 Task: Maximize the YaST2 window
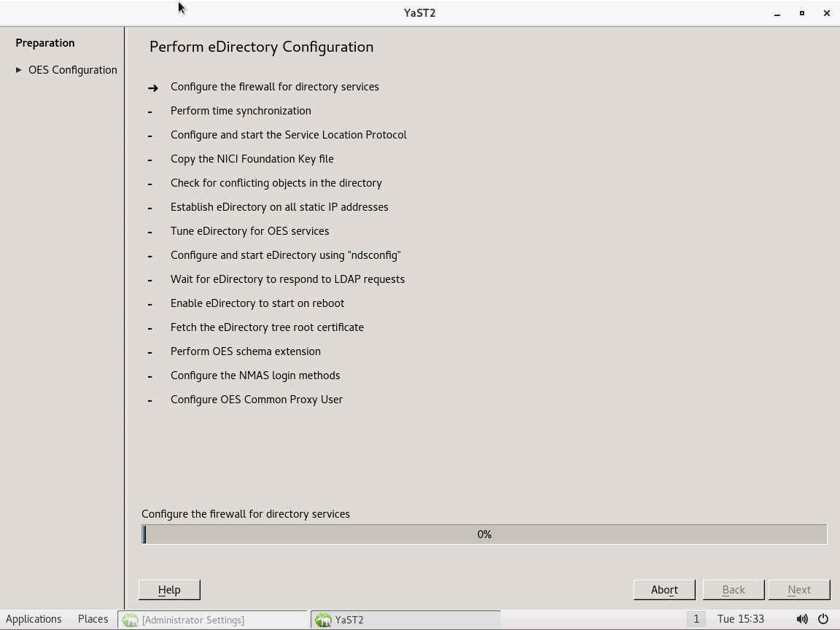pos(802,13)
